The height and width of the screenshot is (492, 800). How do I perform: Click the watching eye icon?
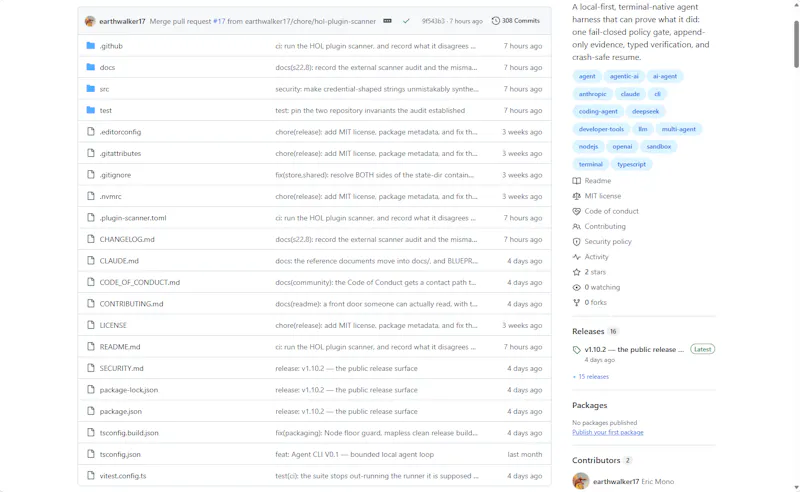577,287
